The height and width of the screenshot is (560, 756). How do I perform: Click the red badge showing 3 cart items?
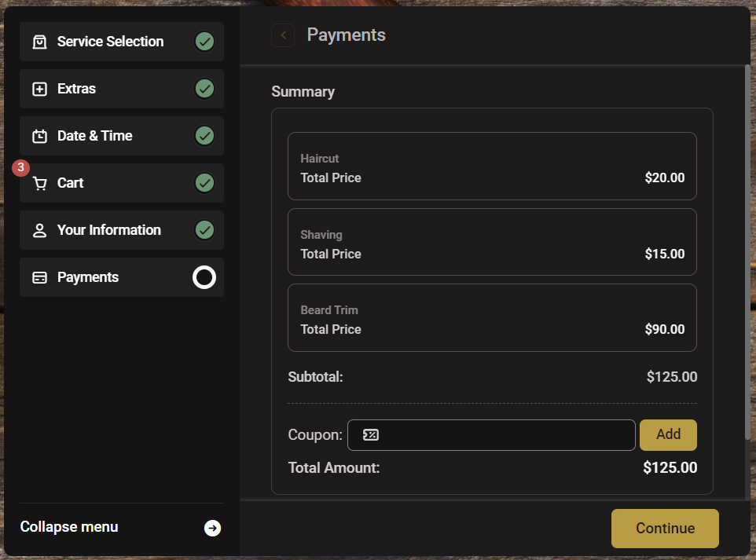click(x=20, y=167)
